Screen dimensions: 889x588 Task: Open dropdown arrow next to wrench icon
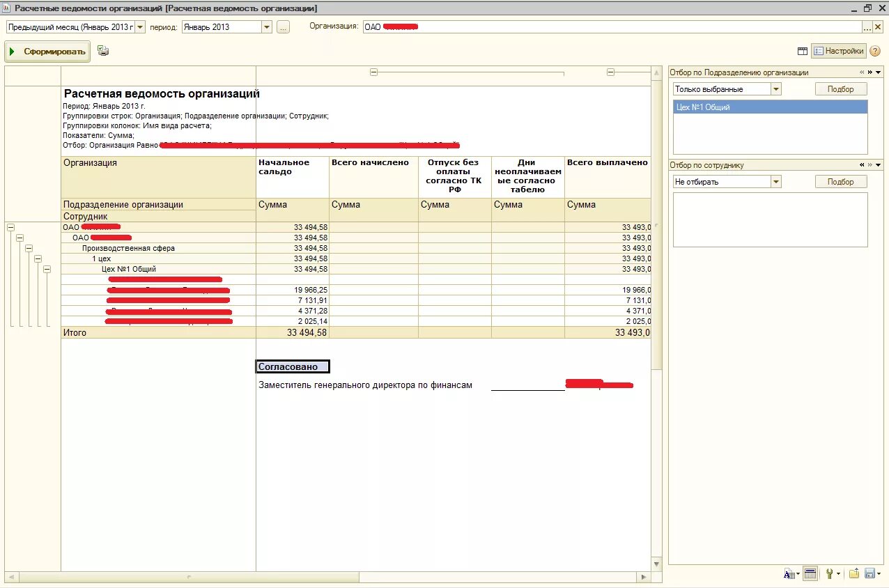tap(838, 575)
